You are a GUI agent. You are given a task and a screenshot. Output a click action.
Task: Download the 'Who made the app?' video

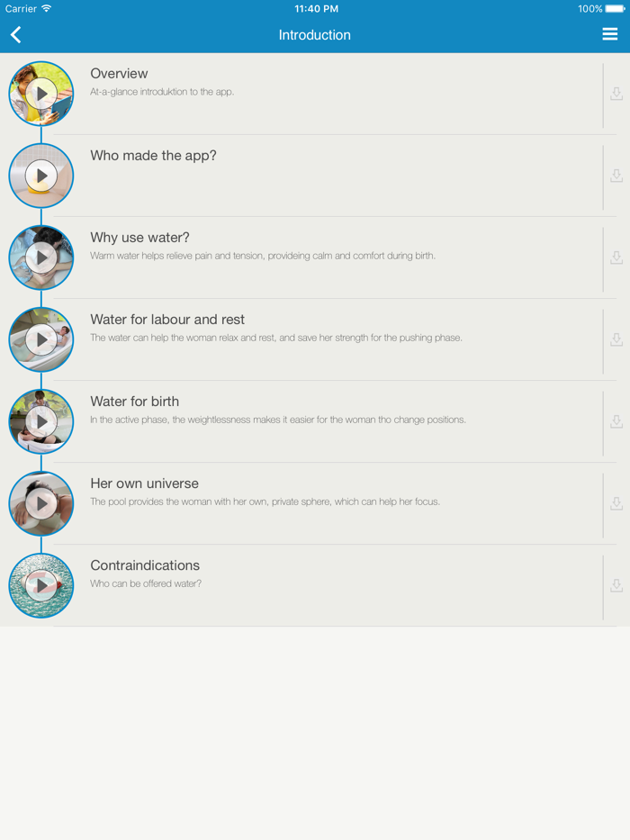[616, 176]
